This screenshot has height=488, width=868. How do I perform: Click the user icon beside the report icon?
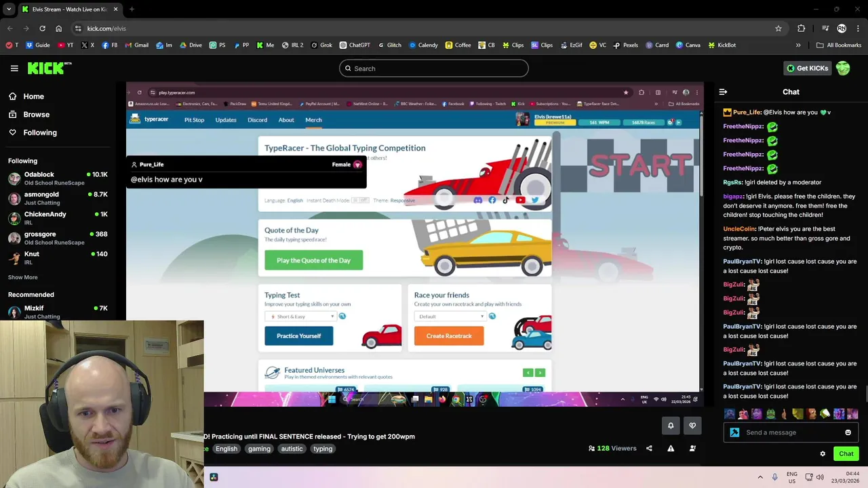tap(692, 448)
